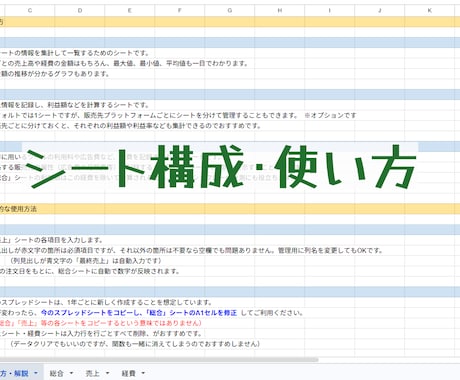This screenshot has width=460, height=380.
Task: Click the row ending シートの各項目を入力します。
Action: (x=52, y=240)
